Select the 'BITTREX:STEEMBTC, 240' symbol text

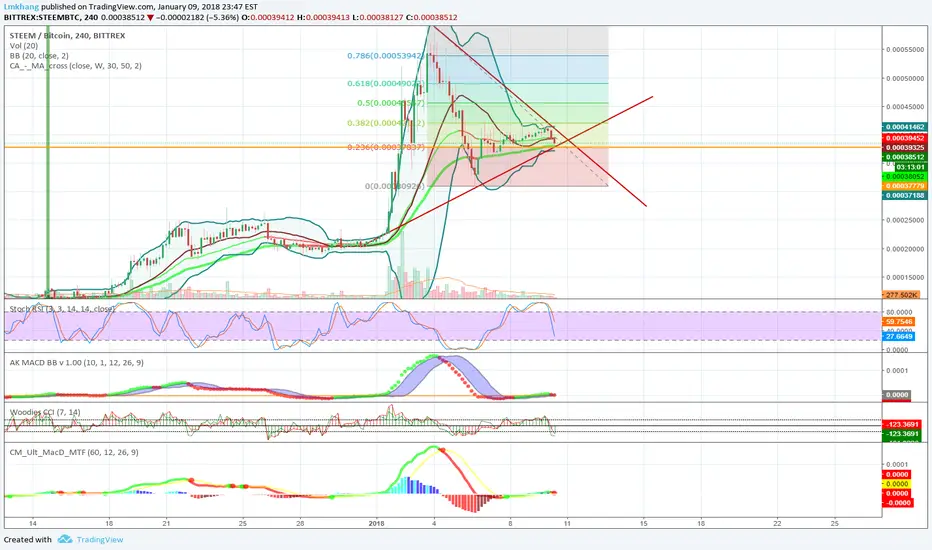(50, 17)
